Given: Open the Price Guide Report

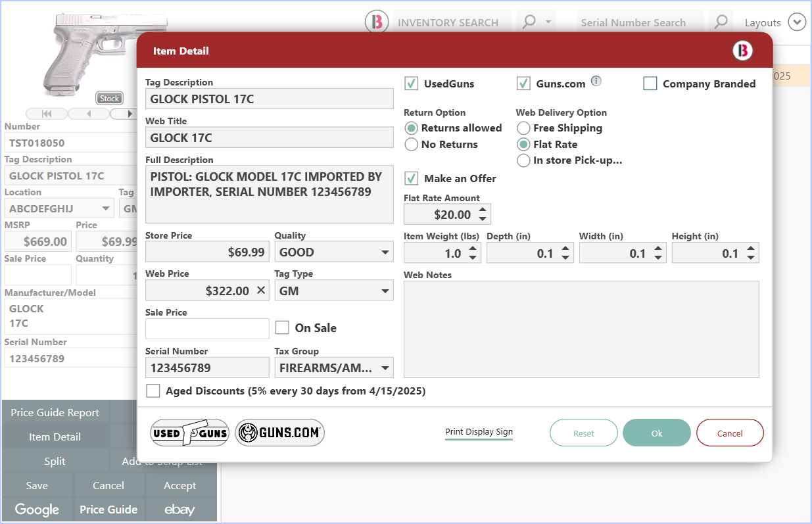Looking at the screenshot, I should (55, 413).
